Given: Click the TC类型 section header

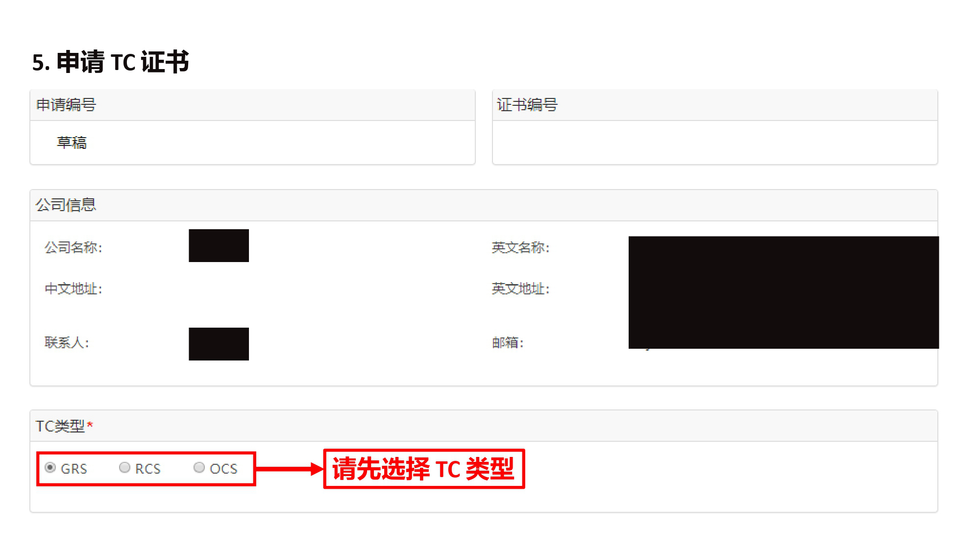Looking at the screenshot, I should click(x=484, y=426).
